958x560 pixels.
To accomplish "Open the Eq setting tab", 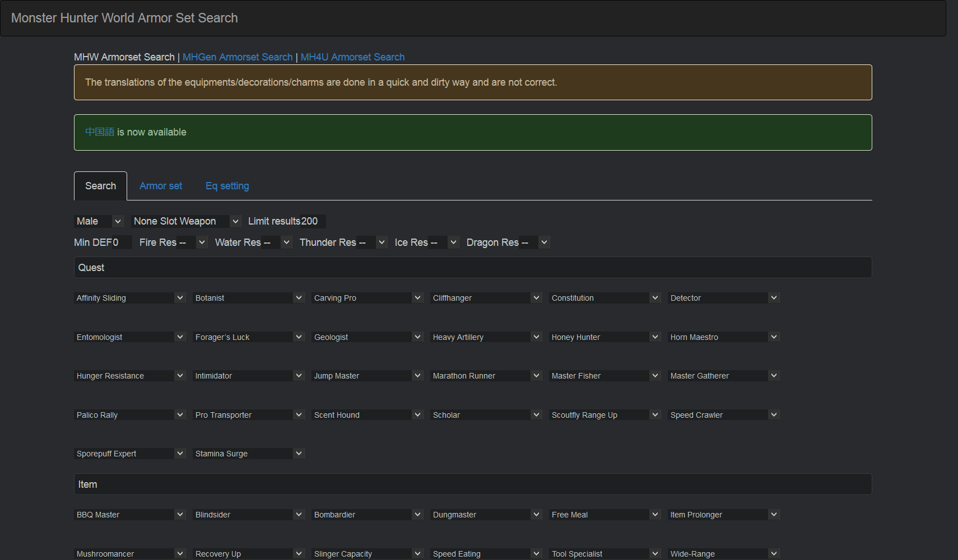I will point(227,186).
